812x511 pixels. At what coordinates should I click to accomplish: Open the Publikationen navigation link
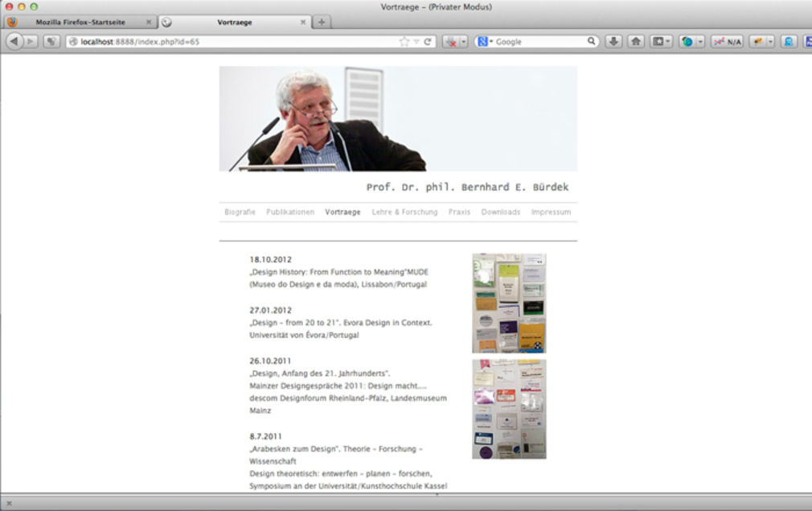[290, 212]
